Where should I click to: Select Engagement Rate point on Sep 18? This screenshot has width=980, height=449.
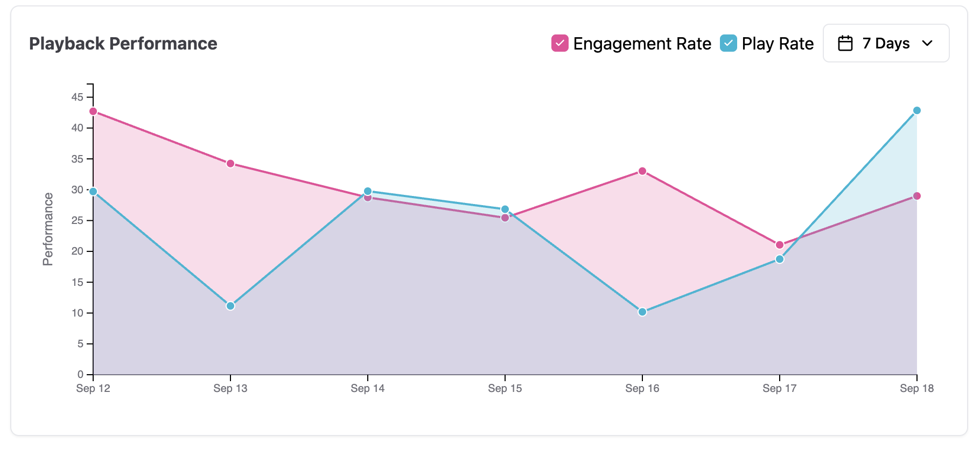[x=917, y=196]
